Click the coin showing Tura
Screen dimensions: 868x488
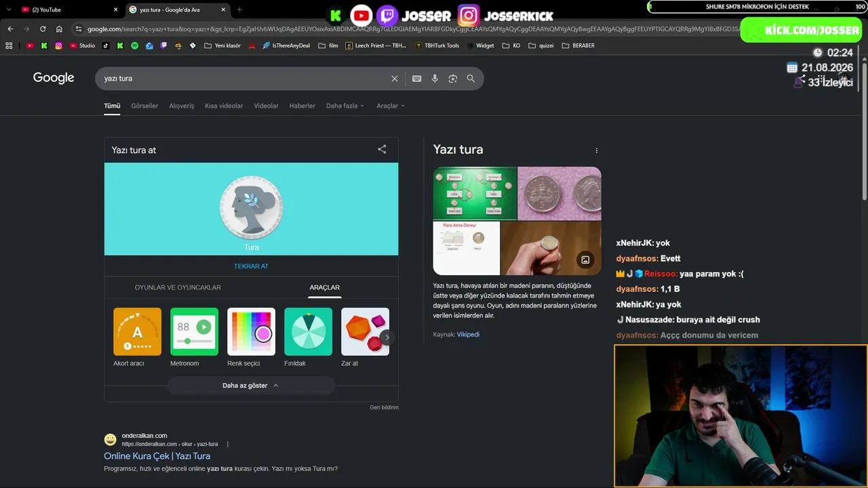(252, 208)
